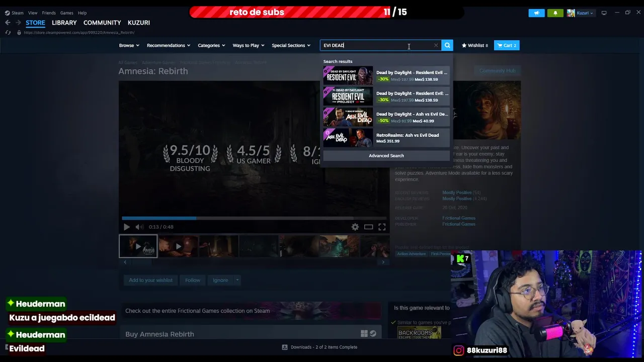Click the Action-Adventure tag
This screenshot has height=362, width=644.
pyautogui.click(x=412, y=254)
